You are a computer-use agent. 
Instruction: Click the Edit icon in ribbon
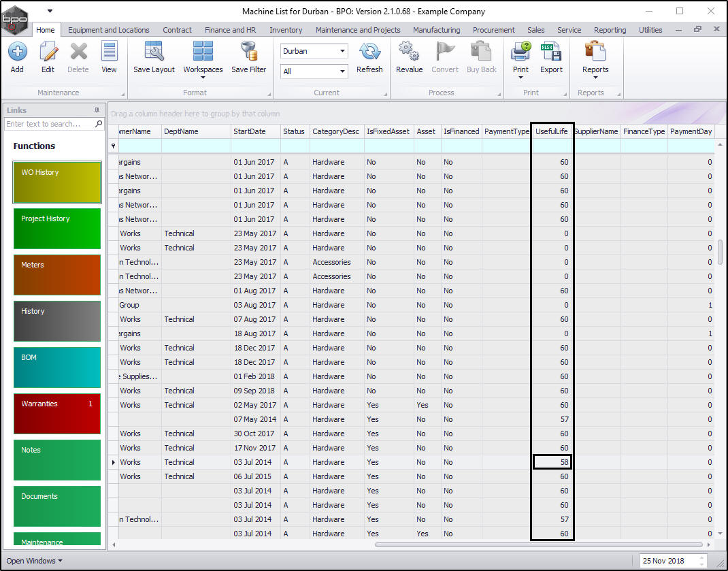48,52
